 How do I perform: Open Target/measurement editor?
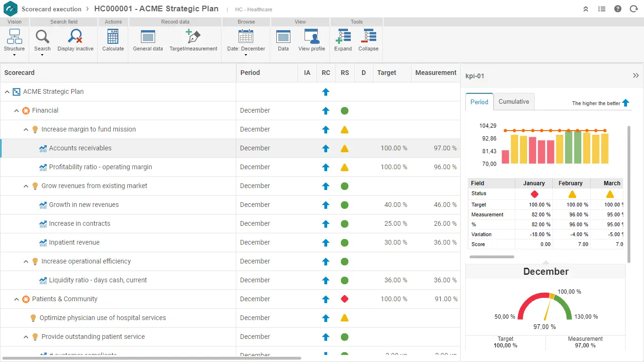(193, 37)
